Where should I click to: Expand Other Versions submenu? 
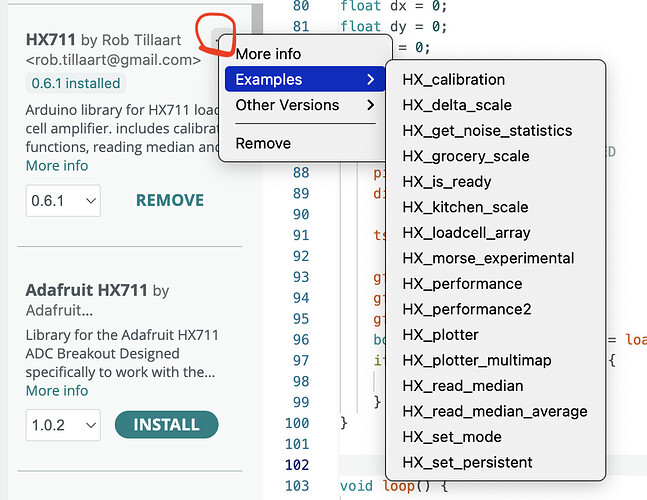point(305,105)
